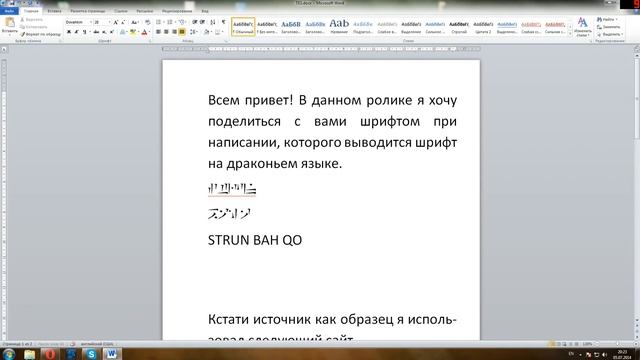Toggle subscript formatting
This screenshot has width=640, height=360.
(x=104, y=32)
